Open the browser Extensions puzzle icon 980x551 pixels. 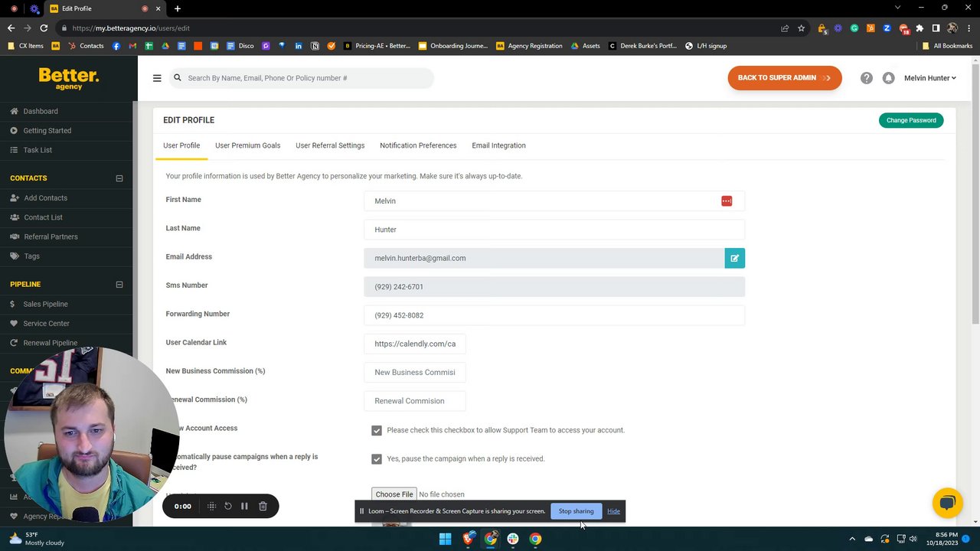coord(920,28)
